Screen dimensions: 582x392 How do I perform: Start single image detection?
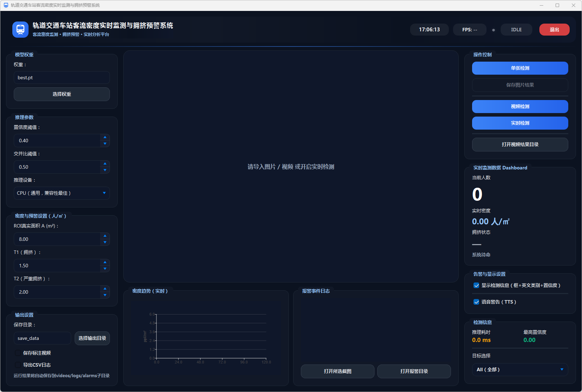point(520,68)
